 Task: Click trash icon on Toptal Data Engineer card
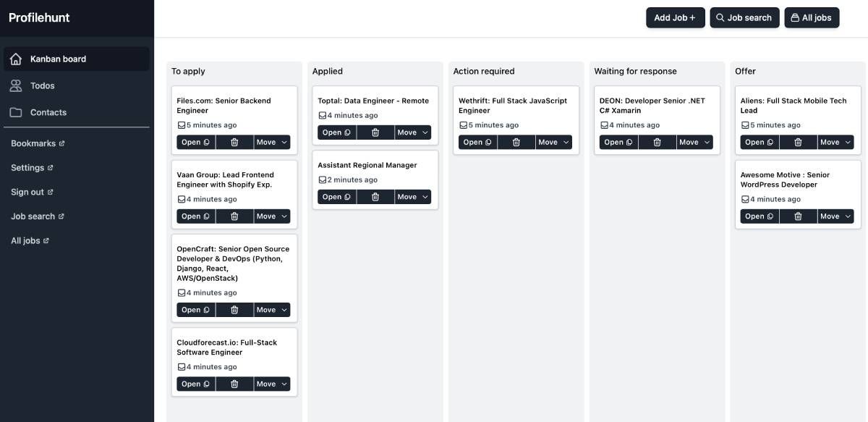click(x=375, y=132)
